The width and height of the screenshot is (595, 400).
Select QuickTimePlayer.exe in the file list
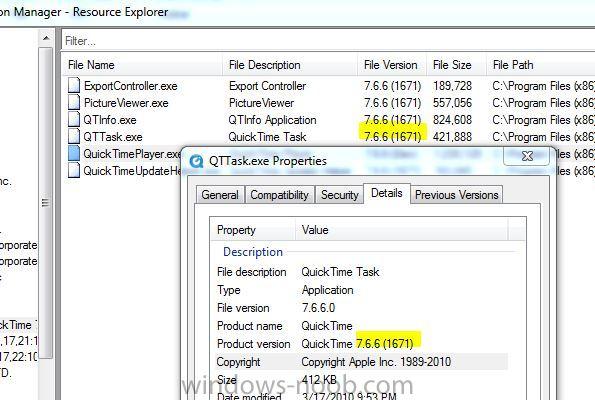click(132, 154)
